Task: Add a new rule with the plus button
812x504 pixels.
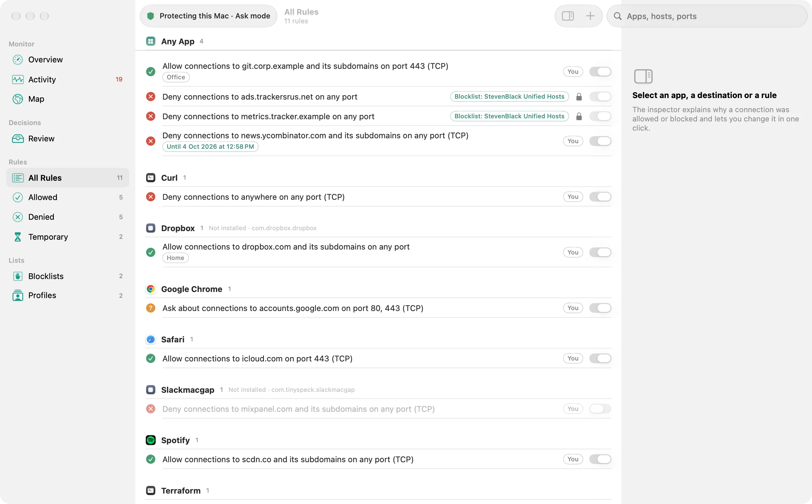Action: point(590,16)
